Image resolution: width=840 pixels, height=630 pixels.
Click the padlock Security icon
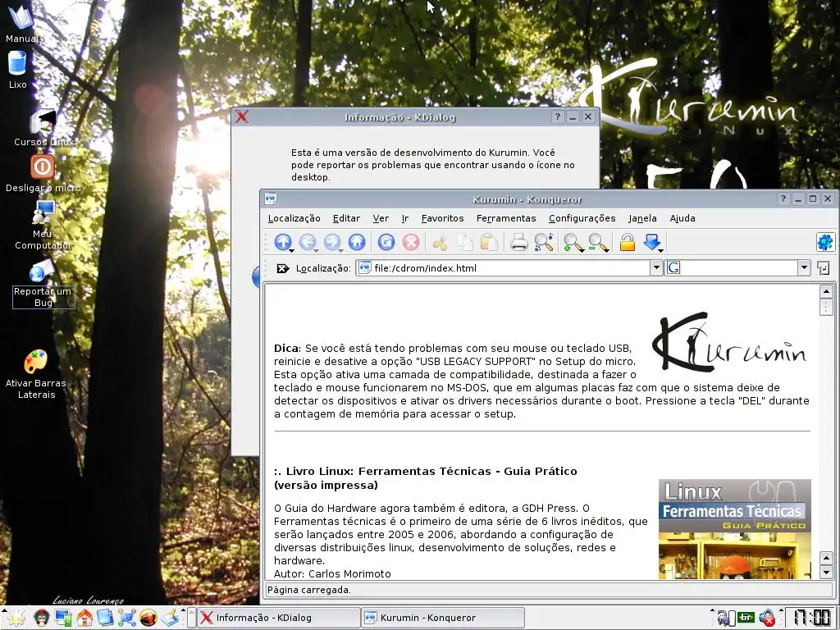point(628,242)
